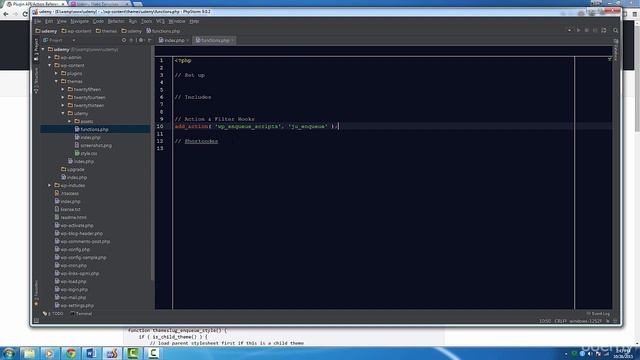The image size is (640, 360).
Task: Click the Run button in toolbar
Action: [578, 31]
